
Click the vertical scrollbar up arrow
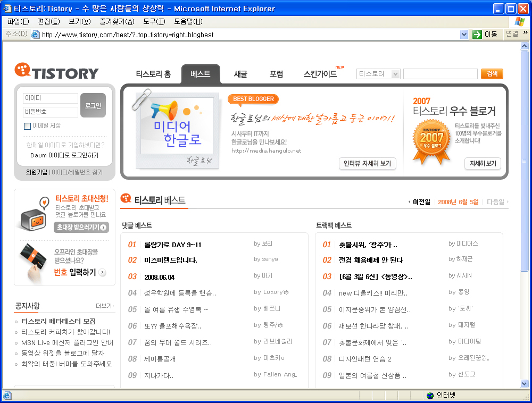[525, 46]
